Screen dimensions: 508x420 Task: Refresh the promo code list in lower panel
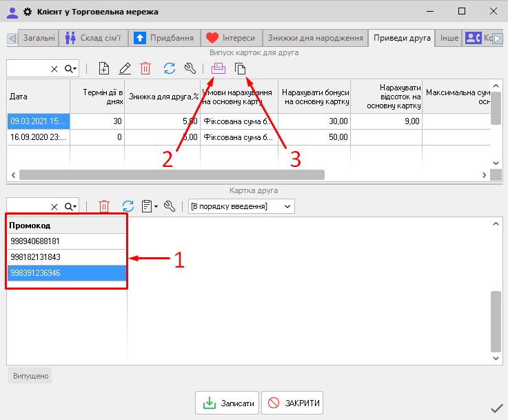pos(128,206)
